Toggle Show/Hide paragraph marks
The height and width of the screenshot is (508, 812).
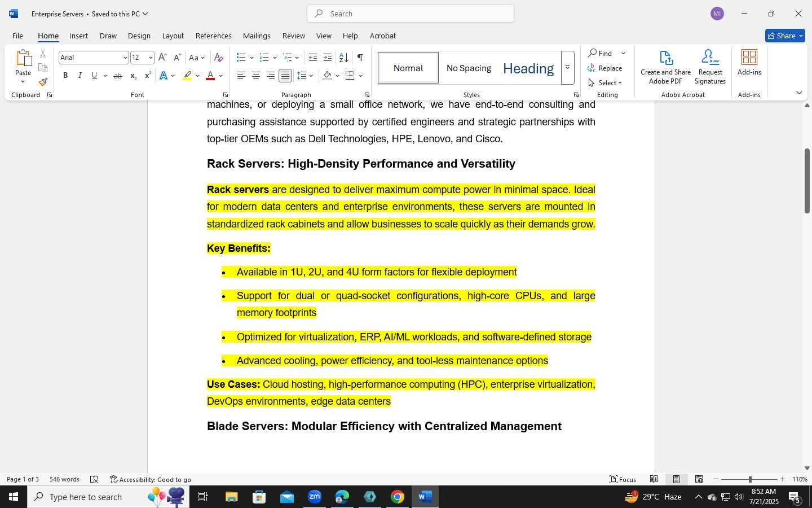[360, 58]
